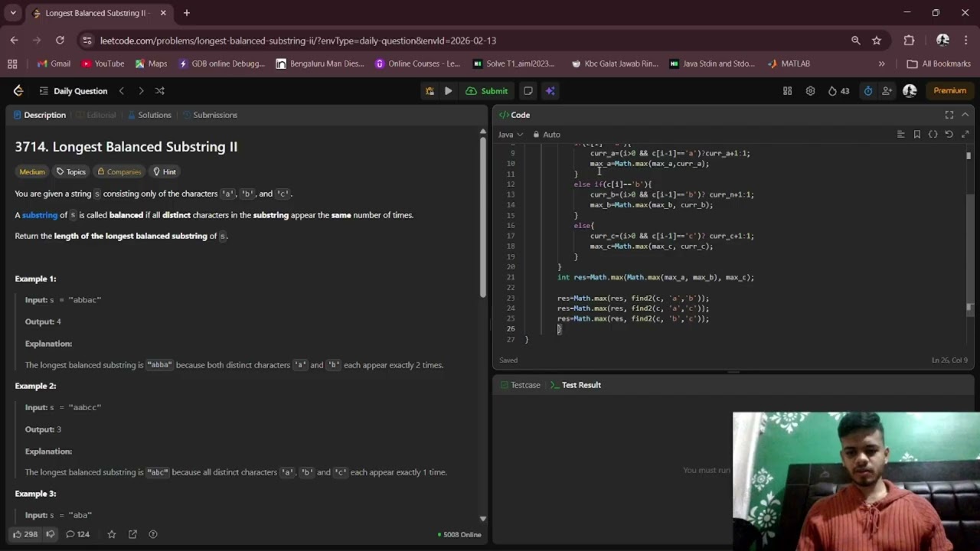The height and width of the screenshot is (551, 980).
Task: Reload the browser page
Action: point(60,41)
